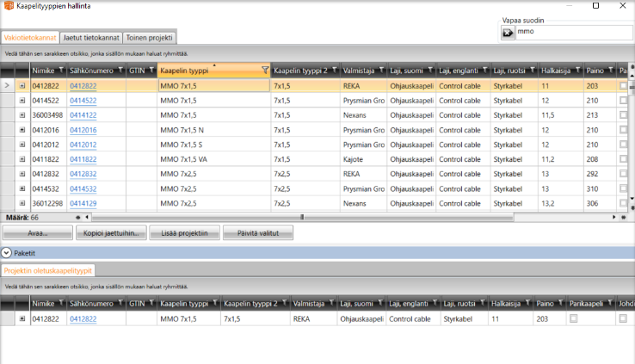Viewport: 635px width, 364px height.
Task: Switch to Toinen projekti tab
Action: pos(149,38)
